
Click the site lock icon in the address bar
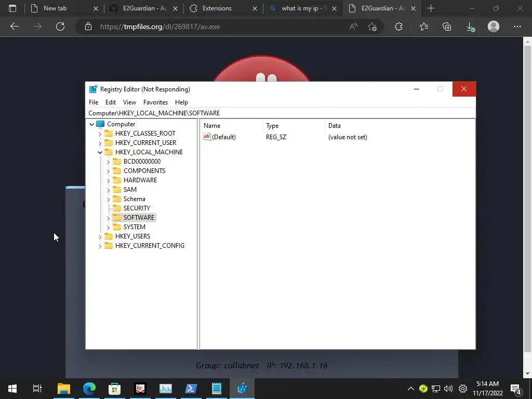[x=88, y=26]
